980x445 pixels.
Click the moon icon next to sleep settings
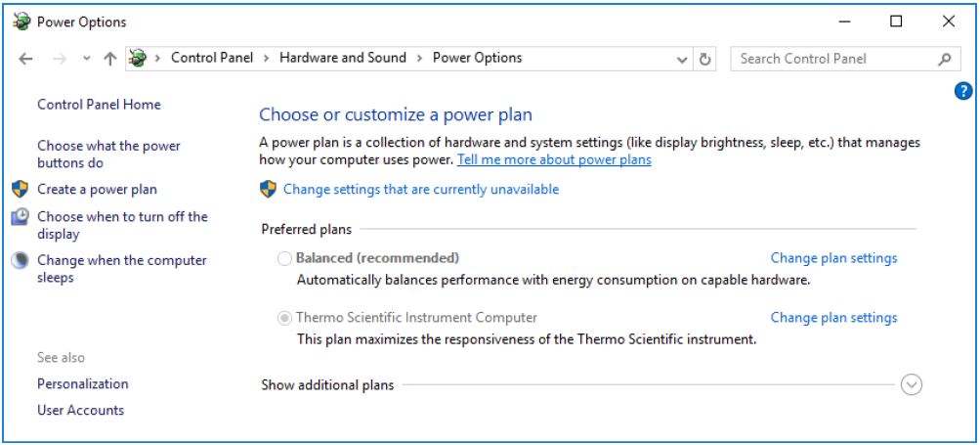(21, 260)
